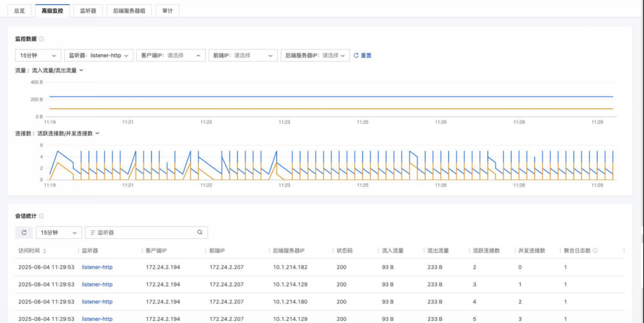Open the 客户端IP selection dropdown
644x323 pixels.
pyautogui.click(x=171, y=56)
